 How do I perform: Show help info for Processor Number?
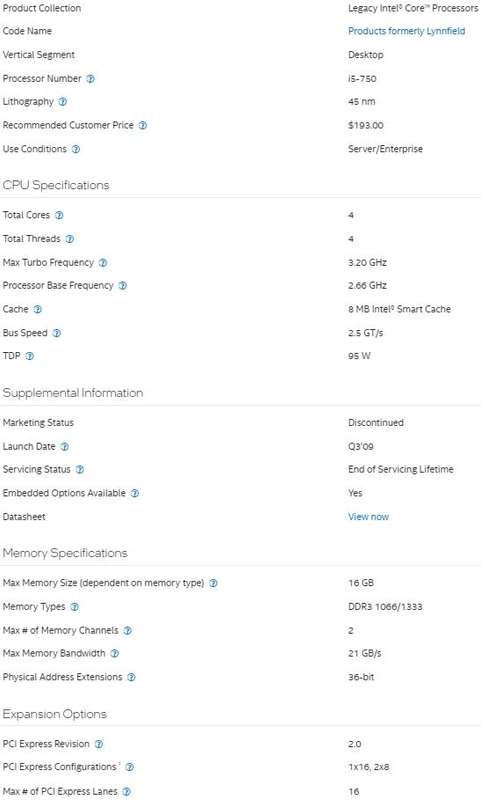pos(90,79)
